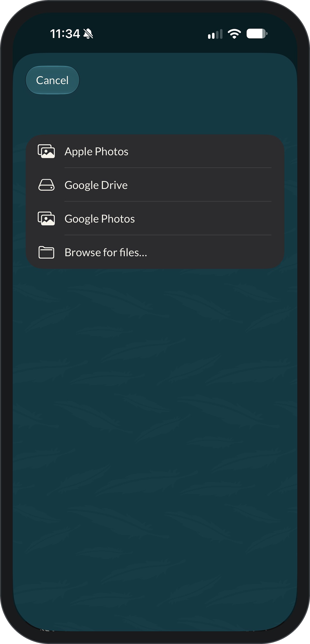This screenshot has height=644, width=310.
Task: Tap the battery indicator in status bar
Action: tap(257, 34)
